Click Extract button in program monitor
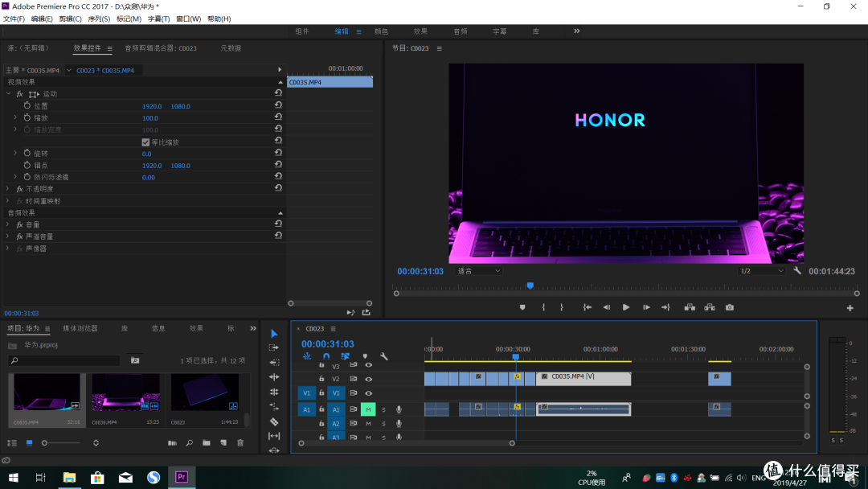The height and width of the screenshot is (489, 868). click(x=710, y=307)
